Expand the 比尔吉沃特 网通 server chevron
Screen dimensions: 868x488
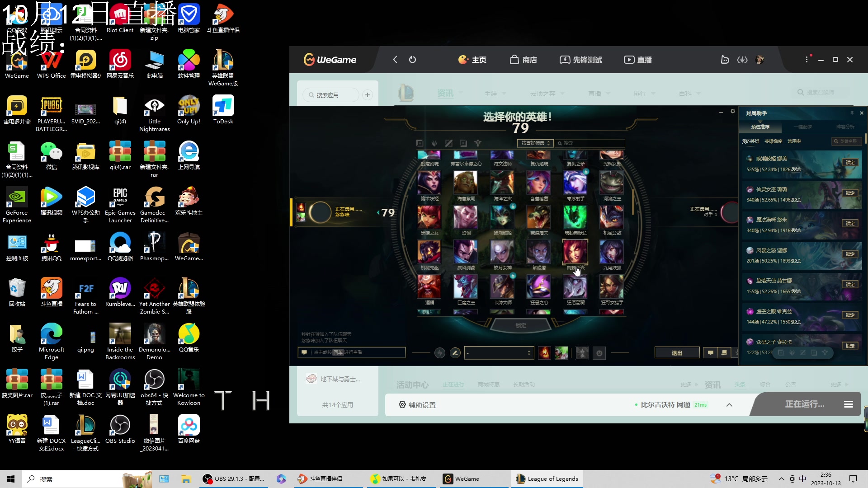click(x=729, y=405)
